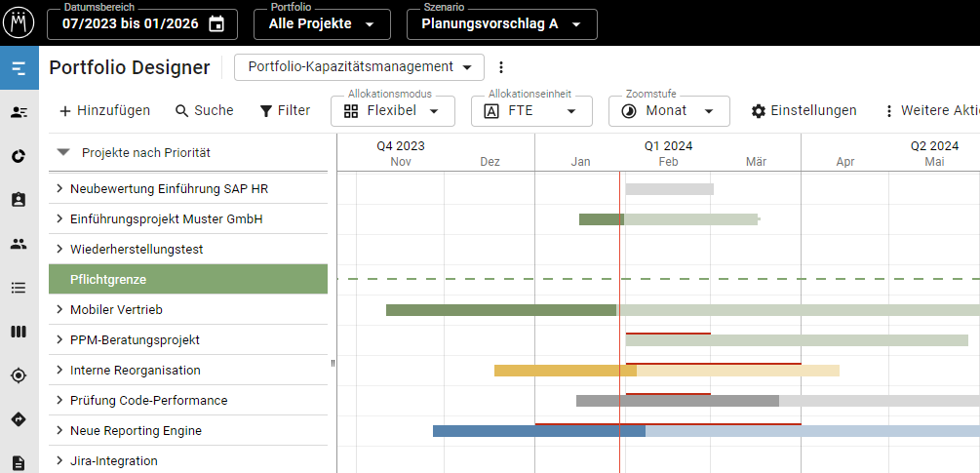Select the Pflichtgrenze row

pyautogui.click(x=188, y=279)
